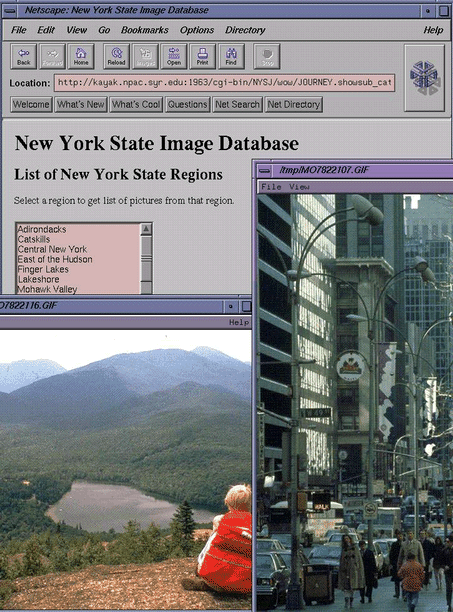Click the Open location icon
This screenshot has height=612, width=453.
point(174,57)
